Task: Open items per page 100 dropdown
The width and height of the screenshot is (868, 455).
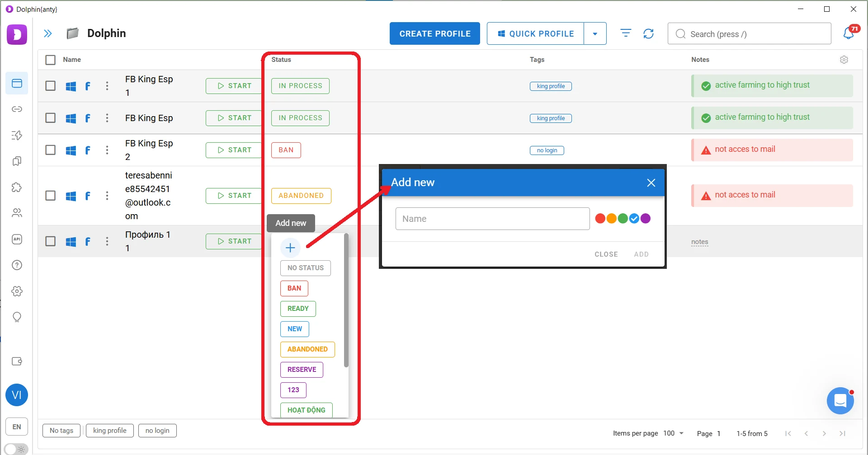Action: [x=673, y=433]
